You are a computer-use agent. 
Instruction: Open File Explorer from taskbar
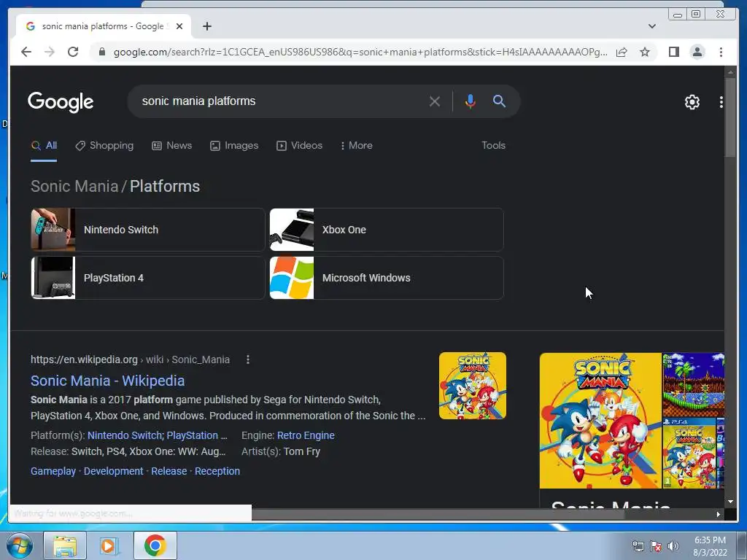(x=65, y=545)
